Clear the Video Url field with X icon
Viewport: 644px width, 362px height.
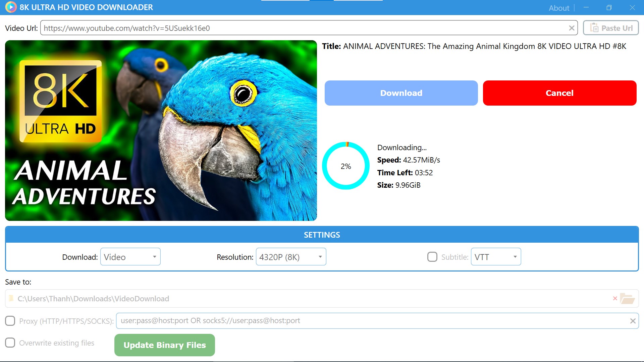click(x=572, y=28)
